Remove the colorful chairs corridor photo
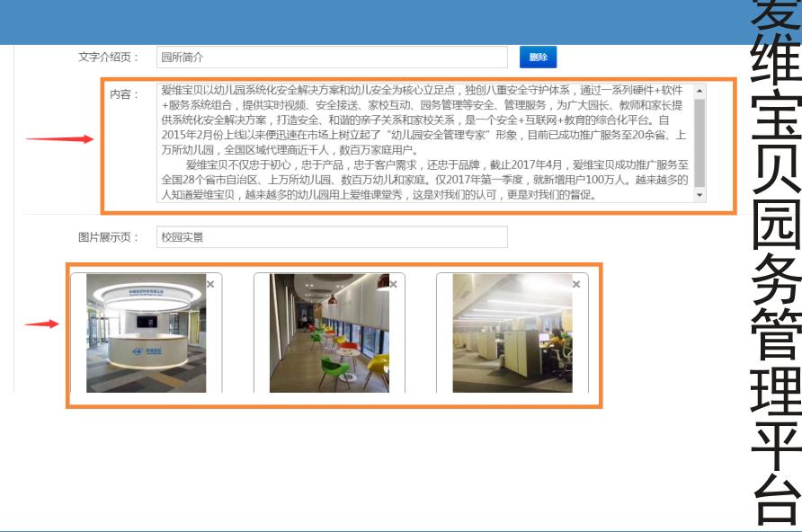The width and height of the screenshot is (802, 532). (x=393, y=284)
